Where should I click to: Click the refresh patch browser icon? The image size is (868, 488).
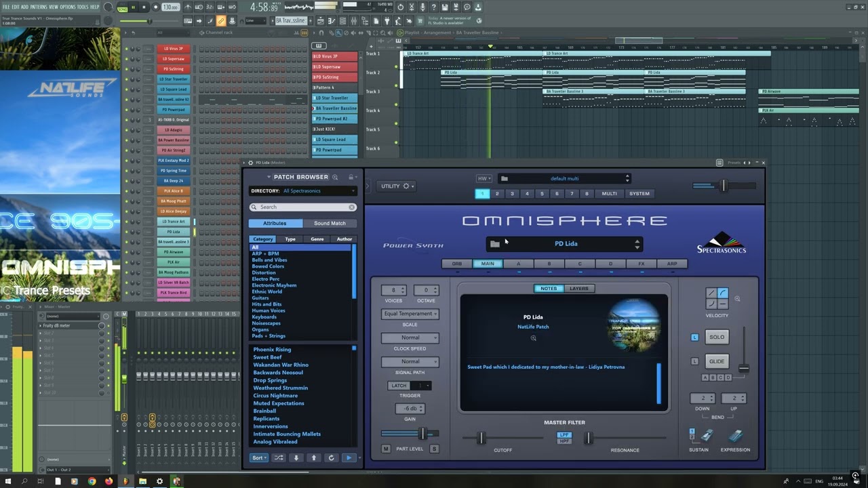[332, 457]
